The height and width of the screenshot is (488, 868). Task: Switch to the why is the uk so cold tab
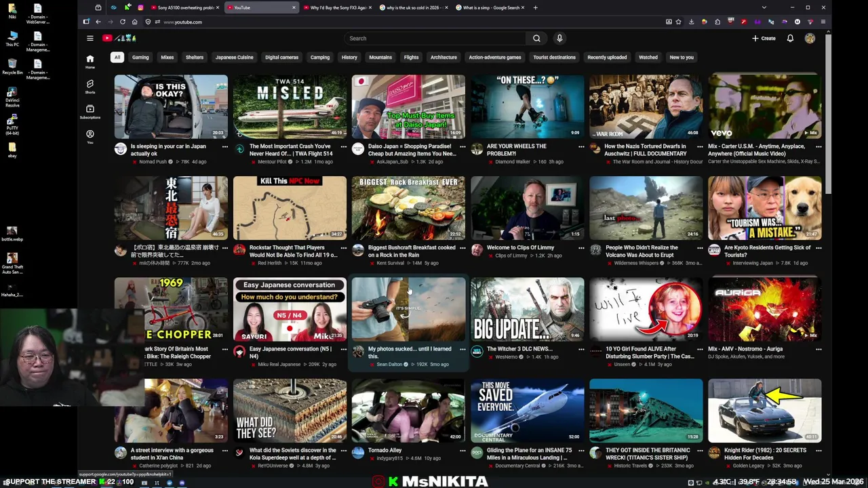pos(412,7)
